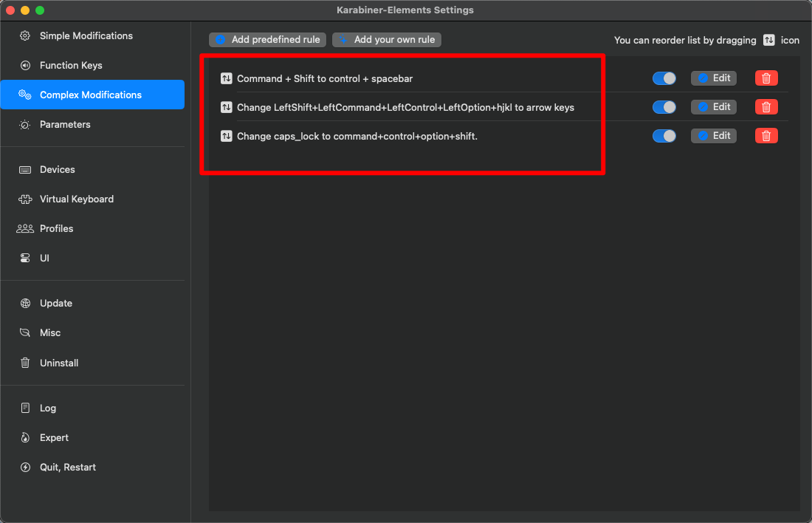Image resolution: width=812 pixels, height=523 pixels.
Task: Select the Complex Modifications sidebar item
Action: click(92, 95)
